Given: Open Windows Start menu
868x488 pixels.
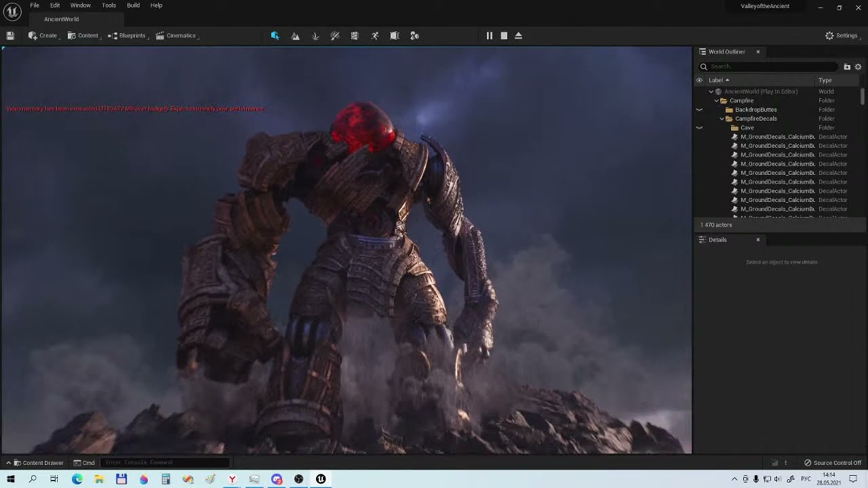Looking at the screenshot, I should (11, 479).
